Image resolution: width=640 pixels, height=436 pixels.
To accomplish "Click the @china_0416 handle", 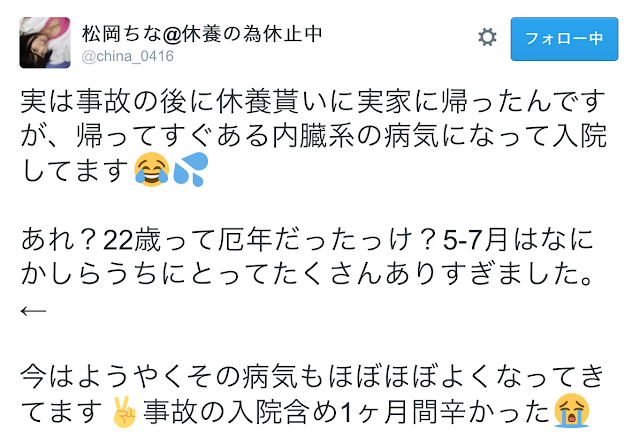I will point(128,56).
